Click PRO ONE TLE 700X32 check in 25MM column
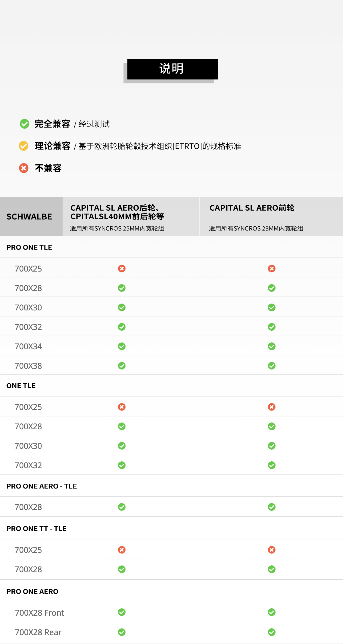Screen dimensions: 343x644 (x=122, y=327)
